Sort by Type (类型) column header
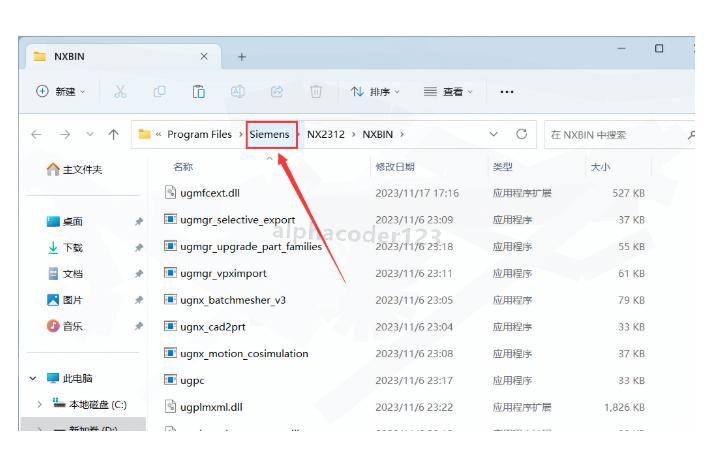The width and height of the screenshot is (714, 466). click(x=503, y=167)
